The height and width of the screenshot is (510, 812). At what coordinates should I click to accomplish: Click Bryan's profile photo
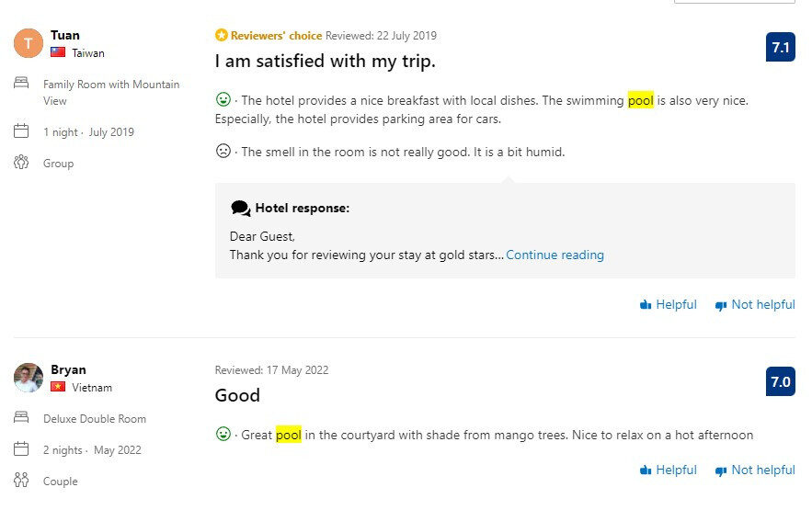(29, 378)
